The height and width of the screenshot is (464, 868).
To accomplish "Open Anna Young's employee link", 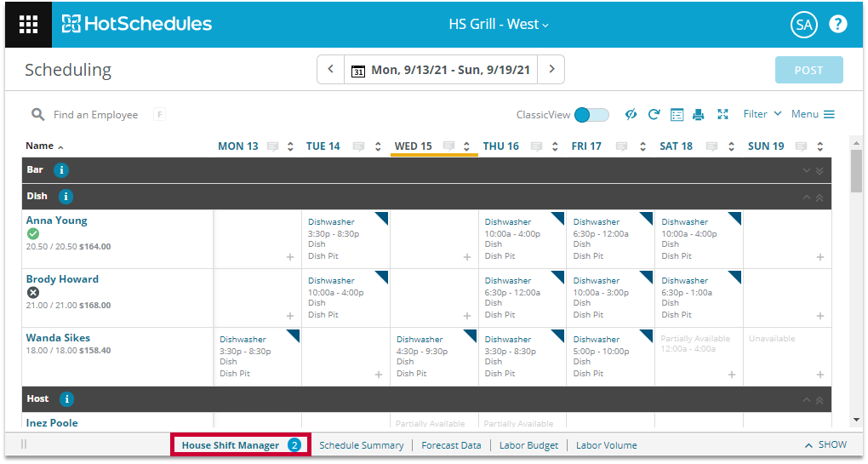I will pyautogui.click(x=56, y=221).
